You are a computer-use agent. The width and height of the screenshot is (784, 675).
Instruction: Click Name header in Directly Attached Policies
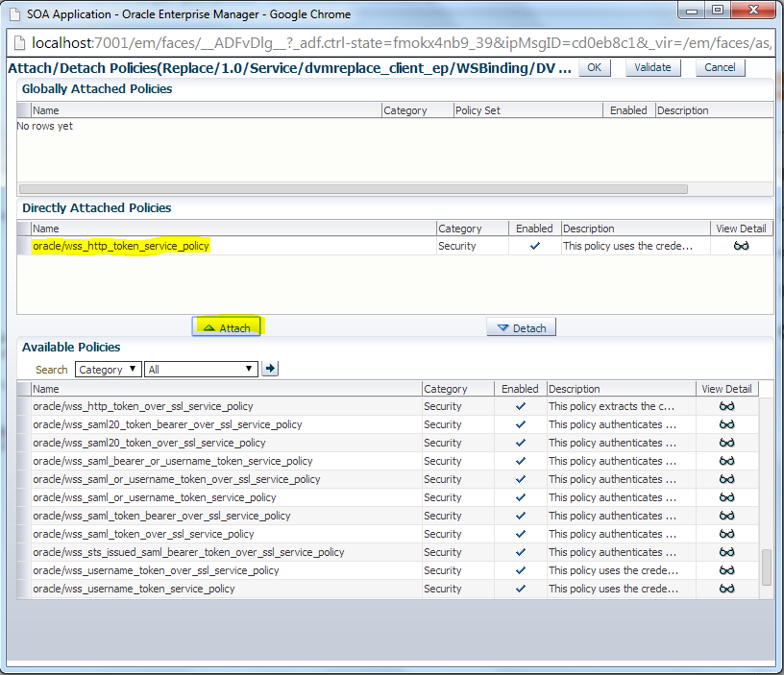click(x=233, y=229)
